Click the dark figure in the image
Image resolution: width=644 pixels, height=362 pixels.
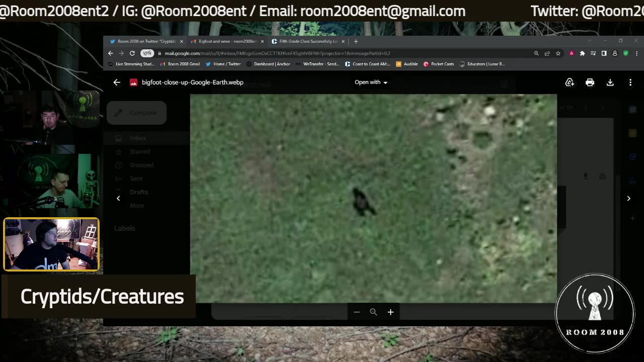[362, 202]
